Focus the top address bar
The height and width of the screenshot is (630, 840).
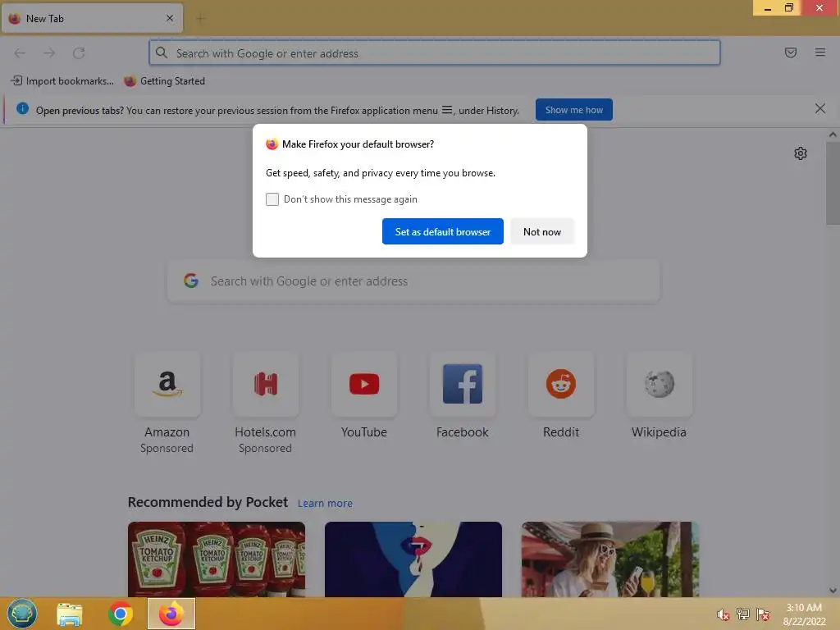(435, 53)
